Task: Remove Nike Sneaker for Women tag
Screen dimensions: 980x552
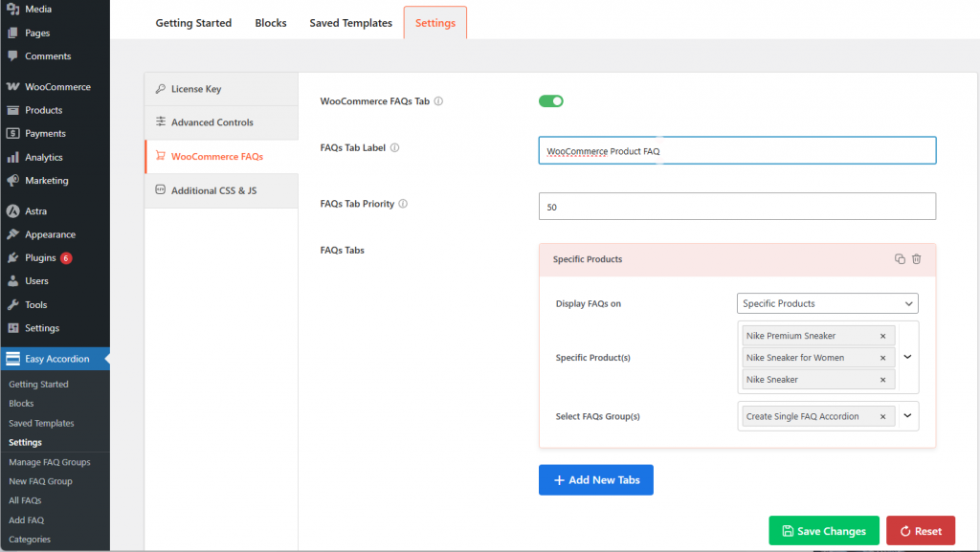Action: click(882, 358)
